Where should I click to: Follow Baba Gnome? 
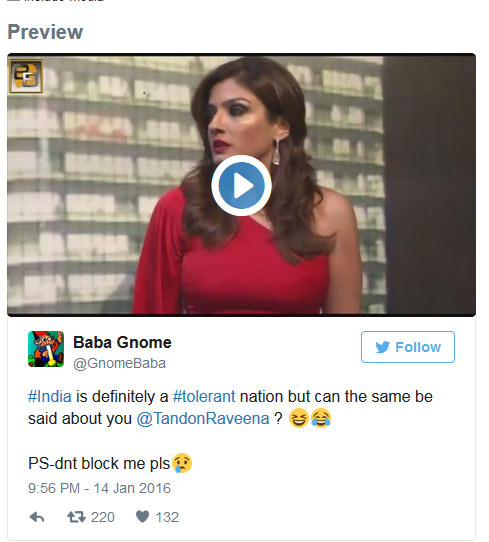click(x=408, y=347)
